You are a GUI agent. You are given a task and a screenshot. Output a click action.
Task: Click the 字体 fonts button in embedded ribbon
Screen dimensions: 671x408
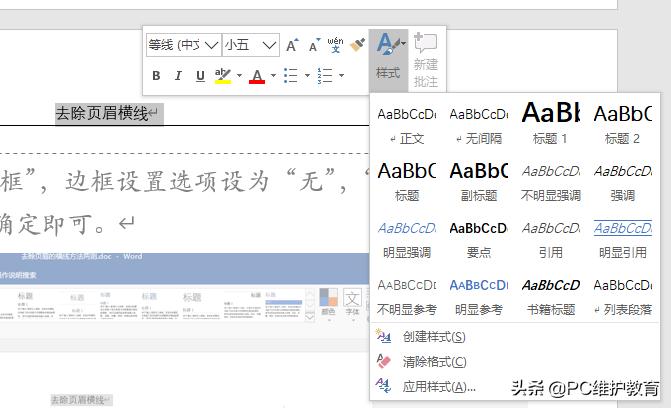point(352,302)
